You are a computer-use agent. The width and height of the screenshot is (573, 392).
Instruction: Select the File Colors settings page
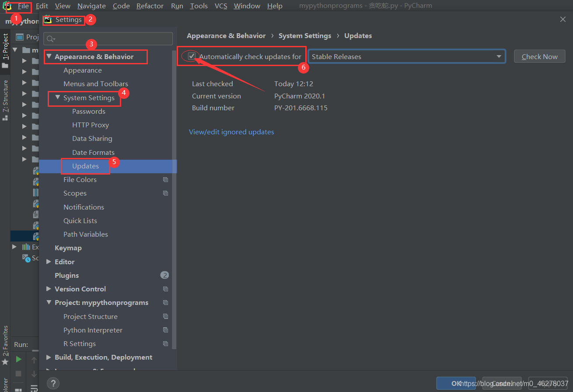(80, 179)
